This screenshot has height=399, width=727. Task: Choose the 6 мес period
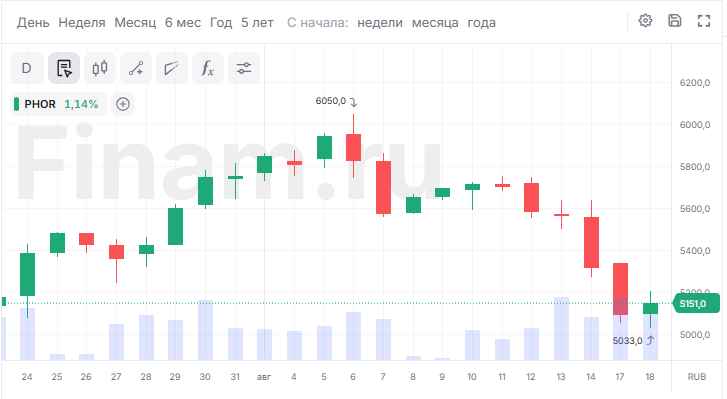183,23
